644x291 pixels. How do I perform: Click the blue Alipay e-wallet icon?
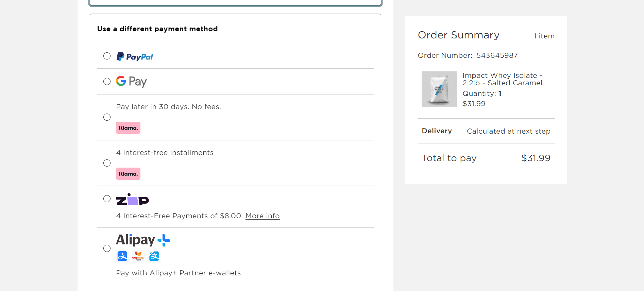[x=122, y=256]
